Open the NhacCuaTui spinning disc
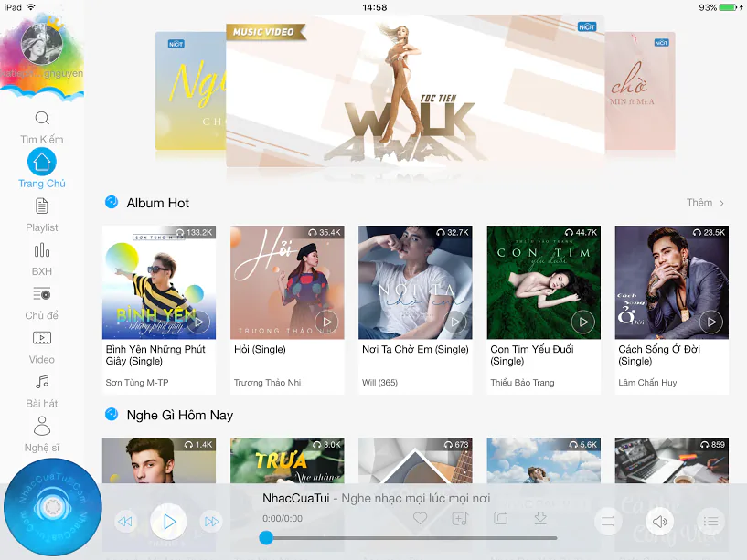 [53, 507]
